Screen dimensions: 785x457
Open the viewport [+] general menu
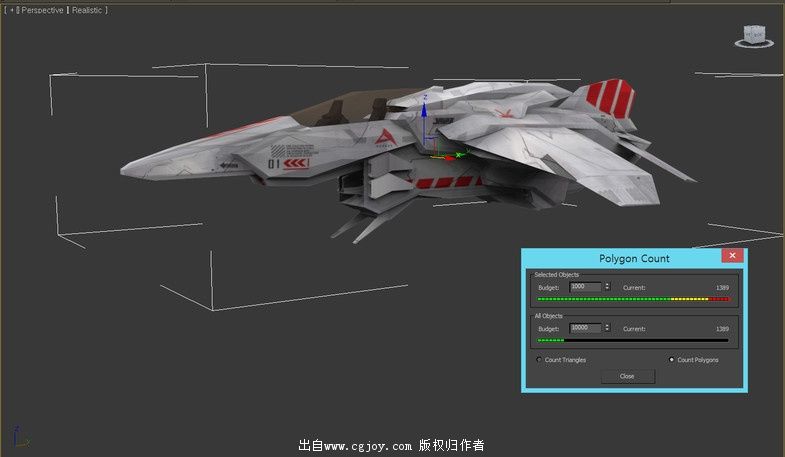click(x=9, y=10)
